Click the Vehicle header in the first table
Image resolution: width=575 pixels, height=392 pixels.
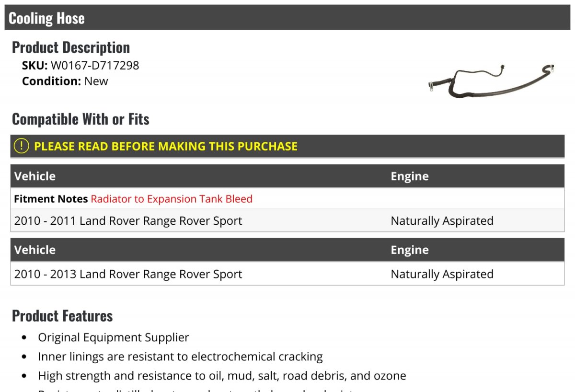point(35,176)
